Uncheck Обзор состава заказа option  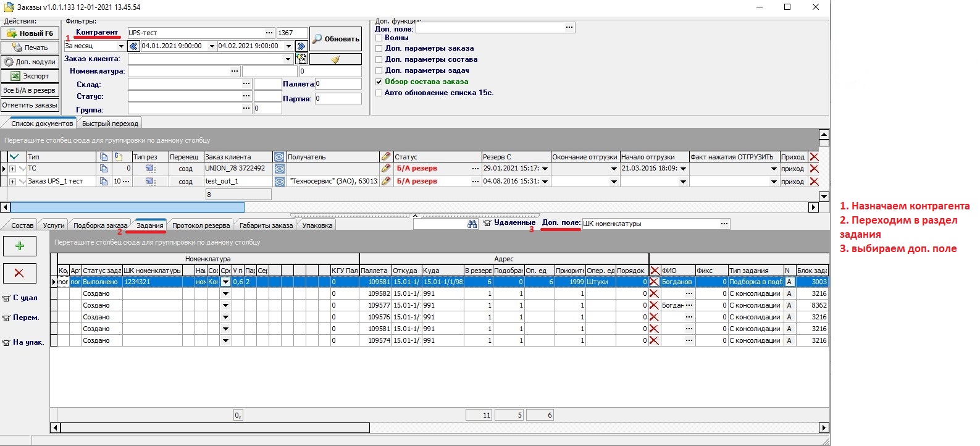(x=379, y=82)
